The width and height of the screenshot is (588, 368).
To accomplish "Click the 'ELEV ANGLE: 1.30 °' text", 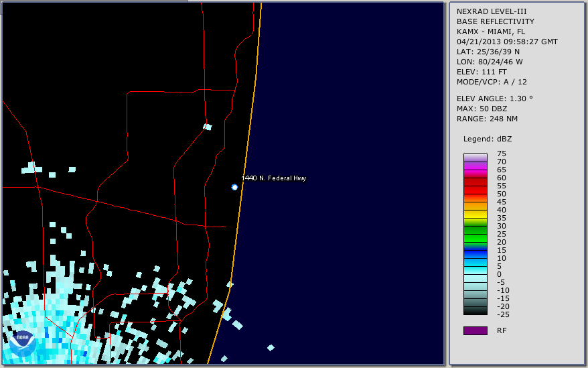I will click(495, 99).
